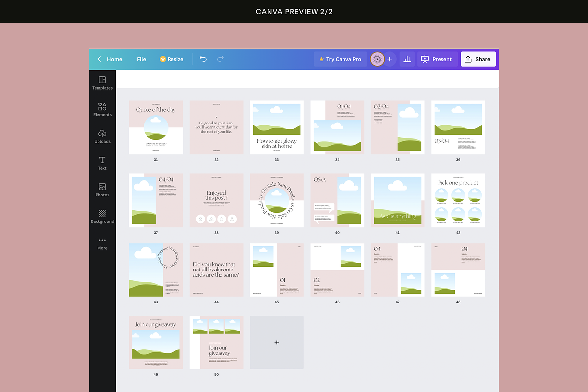Viewport: 588px width, 392px height.
Task: Go to Home
Action: 114,59
